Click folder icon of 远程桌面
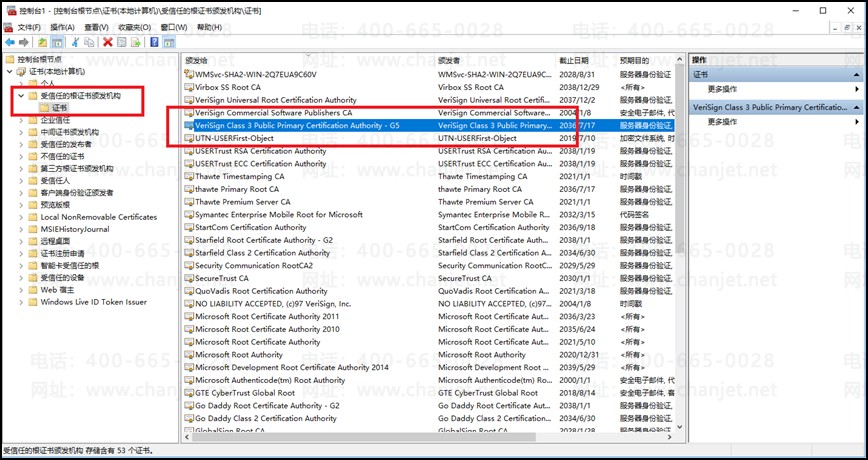 pos(33,241)
